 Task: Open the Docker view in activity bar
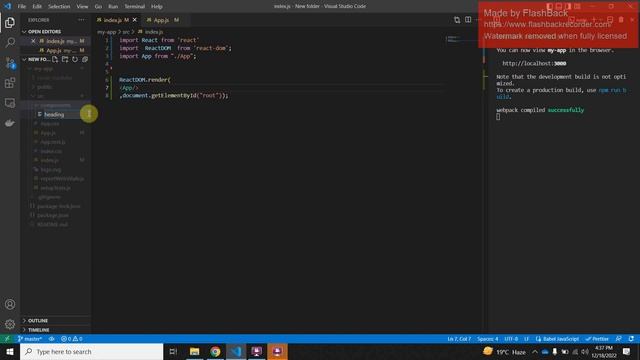(x=10, y=123)
